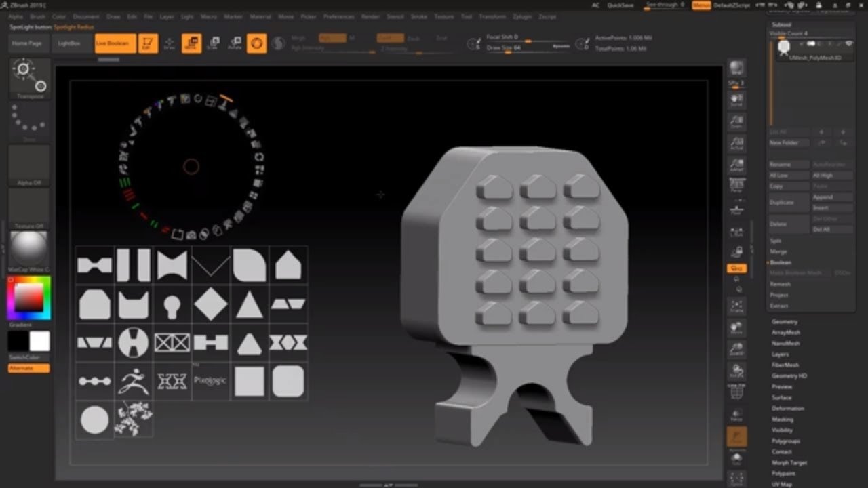Viewport: 868px width, 488px height.
Task: Choose the house-shaped alpha in SpotLight grid
Action: click(x=288, y=266)
